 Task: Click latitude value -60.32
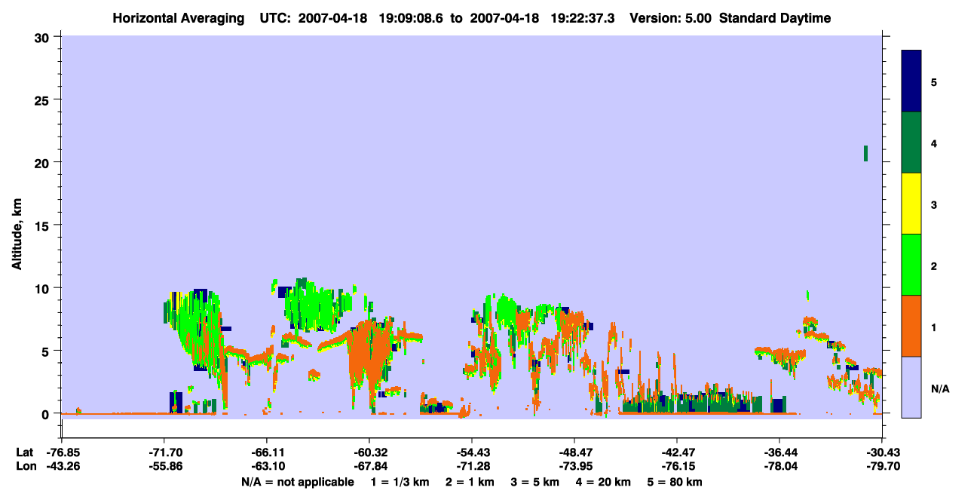click(x=369, y=452)
